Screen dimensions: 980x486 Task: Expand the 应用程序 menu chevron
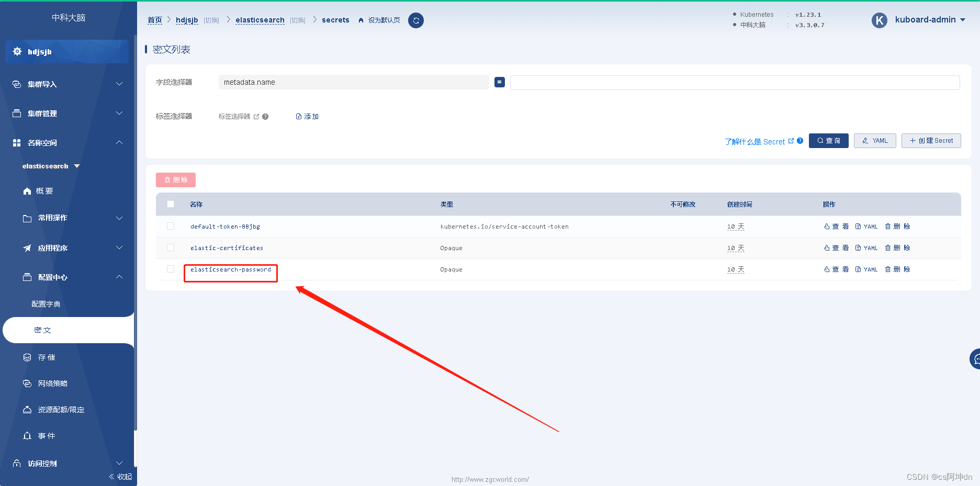(x=119, y=247)
